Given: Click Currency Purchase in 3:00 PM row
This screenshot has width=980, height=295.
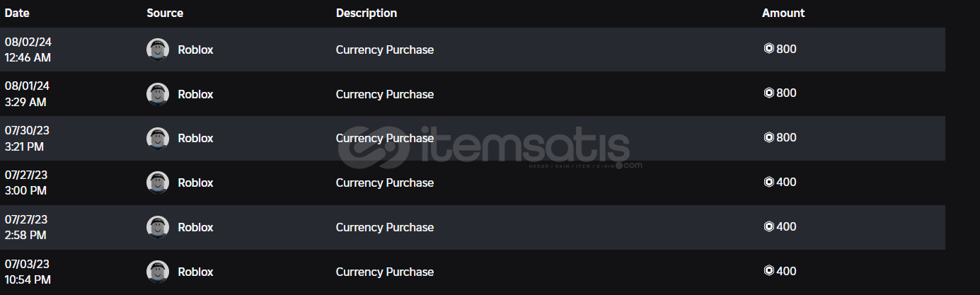Looking at the screenshot, I should [385, 183].
